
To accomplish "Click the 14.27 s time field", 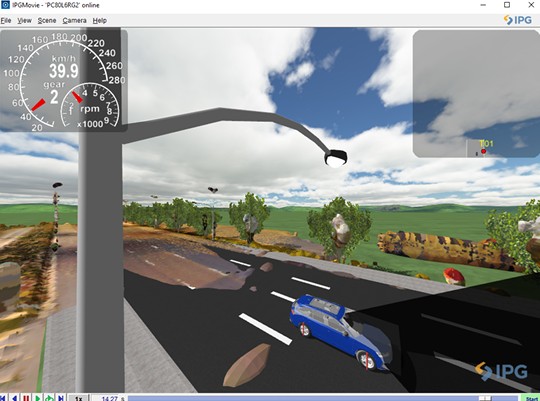I will (x=107, y=398).
